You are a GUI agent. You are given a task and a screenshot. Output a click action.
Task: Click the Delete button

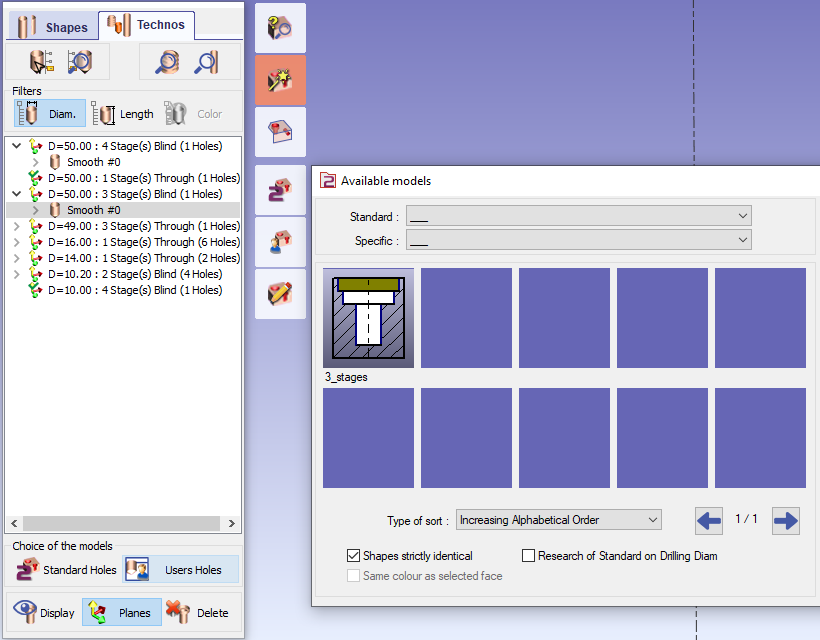pos(198,613)
